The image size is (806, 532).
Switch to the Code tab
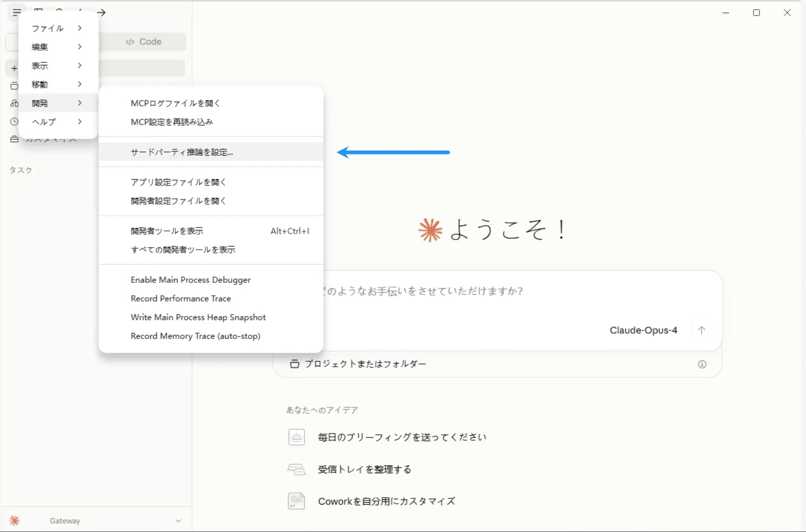[x=143, y=42]
